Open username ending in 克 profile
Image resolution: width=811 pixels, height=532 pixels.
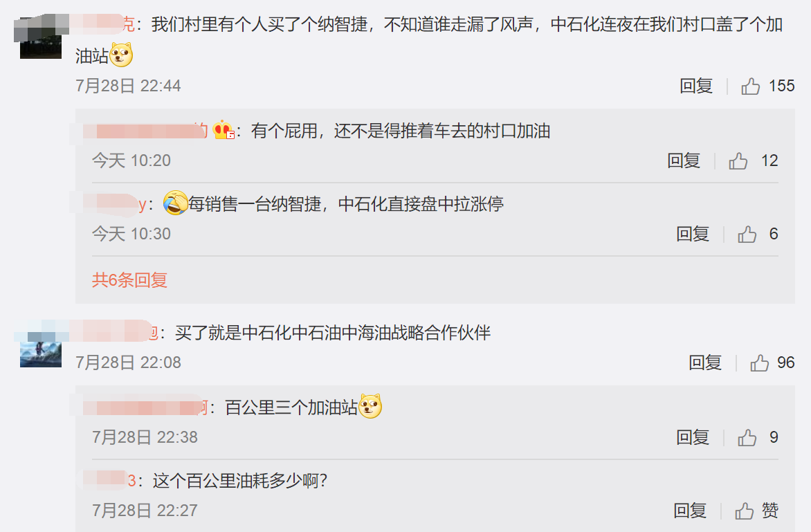(102, 24)
